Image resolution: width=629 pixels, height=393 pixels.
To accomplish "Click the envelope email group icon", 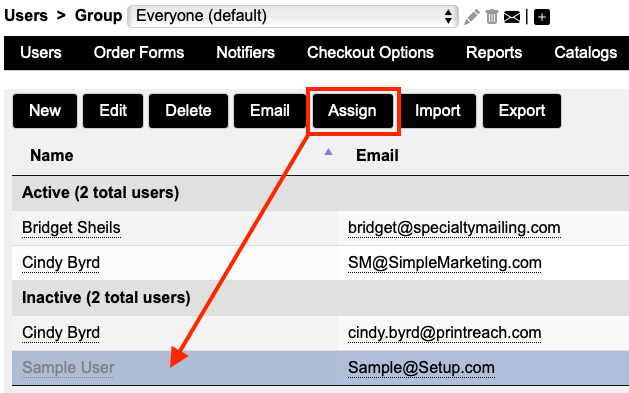I will (x=512, y=17).
